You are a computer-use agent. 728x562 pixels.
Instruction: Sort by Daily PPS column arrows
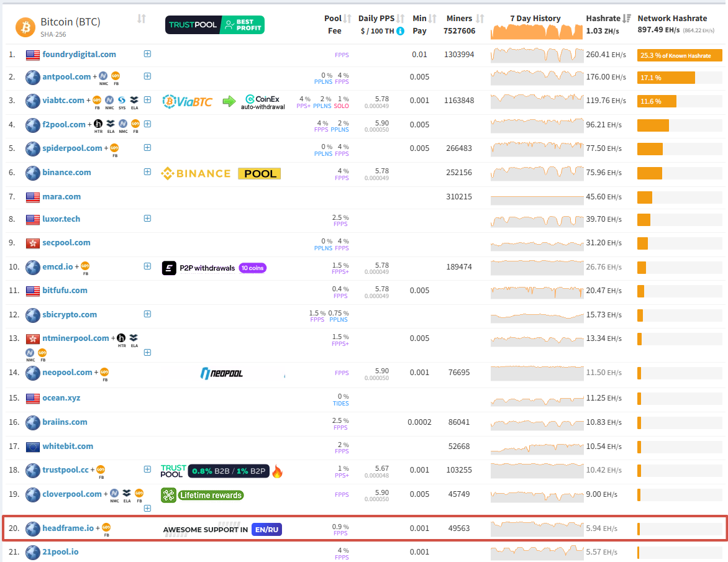click(x=401, y=19)
